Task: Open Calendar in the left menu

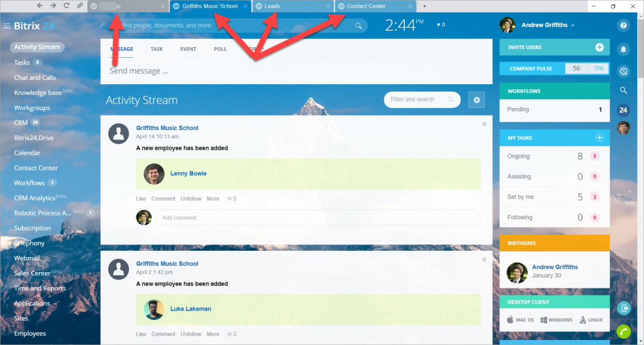Action: (27, 153)
